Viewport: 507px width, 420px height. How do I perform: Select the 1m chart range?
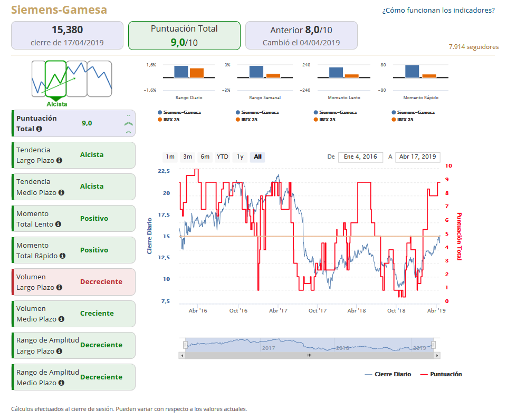pyautogui.click(x=170, y=157)
